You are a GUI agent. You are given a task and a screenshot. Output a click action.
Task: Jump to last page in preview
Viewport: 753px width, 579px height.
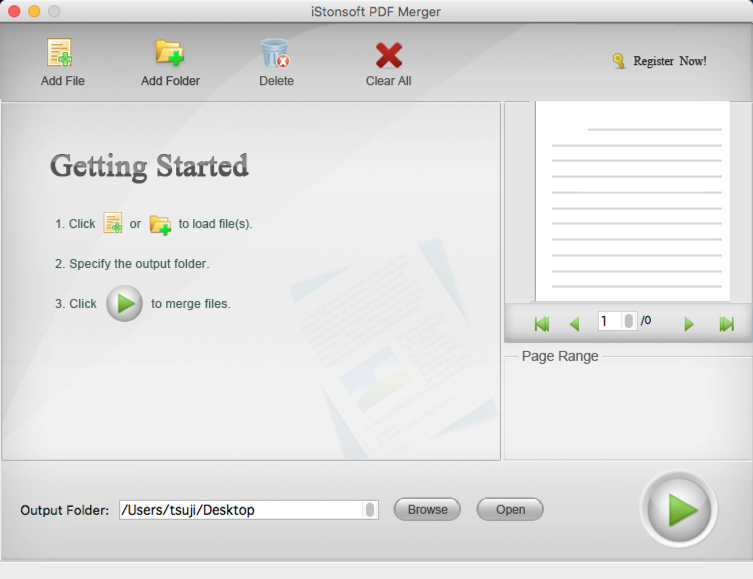coord(727,324)
